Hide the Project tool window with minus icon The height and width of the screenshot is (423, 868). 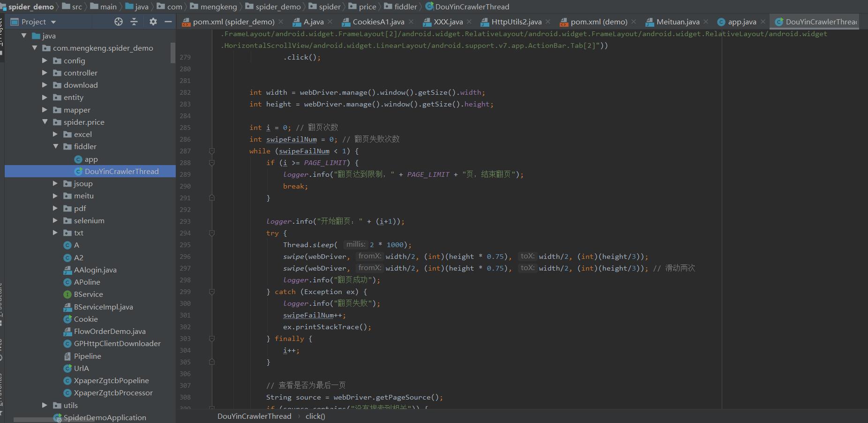(168, 22)
